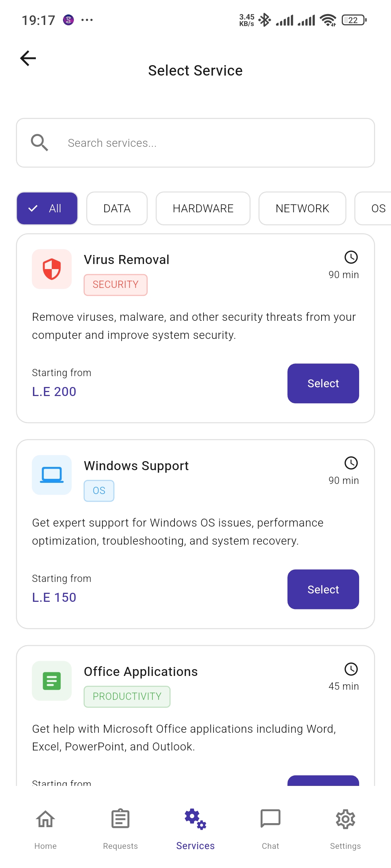391x868 pixels.
Task: Go back using the arrow icon
Action: pos(28,58)
